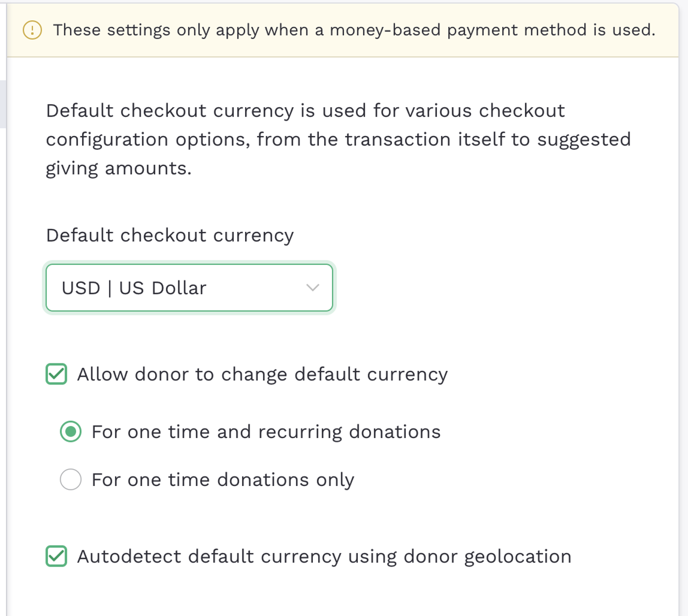Click the 'For one time donations only' label
The image size is (688, 616).
[x=223, y=480]
